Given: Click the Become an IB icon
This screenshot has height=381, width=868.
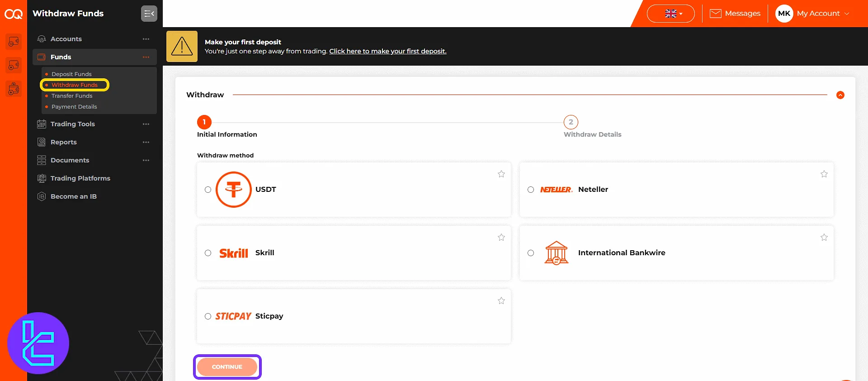Looking at the screenshot, I should [42, 196].
